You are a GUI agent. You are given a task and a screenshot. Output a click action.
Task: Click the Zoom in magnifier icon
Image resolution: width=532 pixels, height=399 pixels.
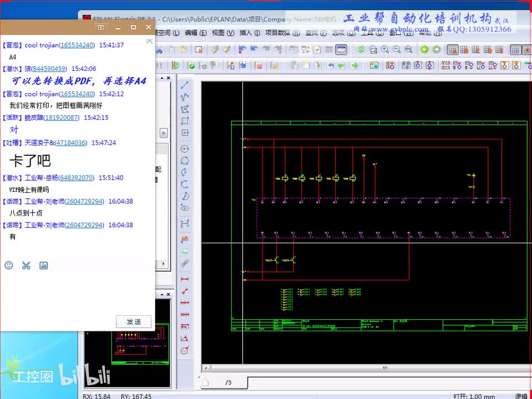pyautogui.click(x=385, y=50)
